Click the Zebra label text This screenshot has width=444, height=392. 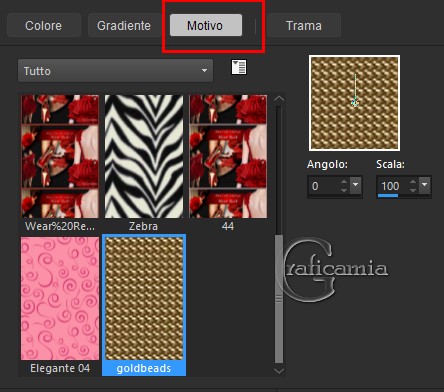pos(143,226)
